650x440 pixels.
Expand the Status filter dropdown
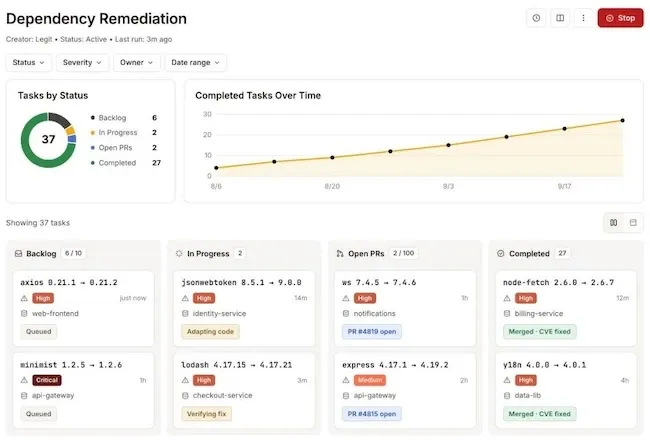[x=29, y=63]
